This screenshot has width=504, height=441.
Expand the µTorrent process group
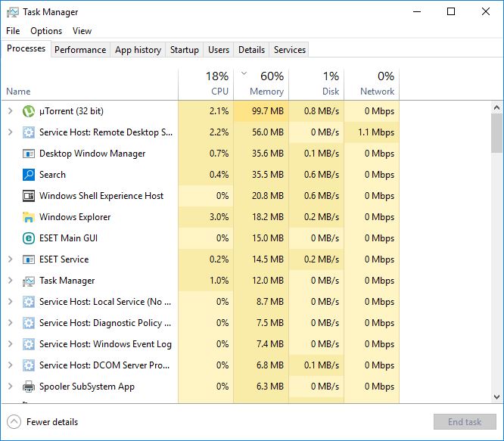click(10, 111)
